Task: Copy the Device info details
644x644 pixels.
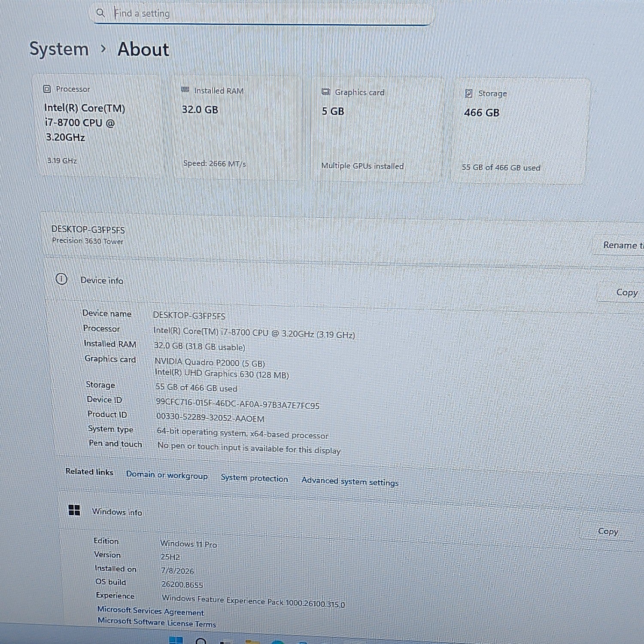Action: tap(626, 292)
